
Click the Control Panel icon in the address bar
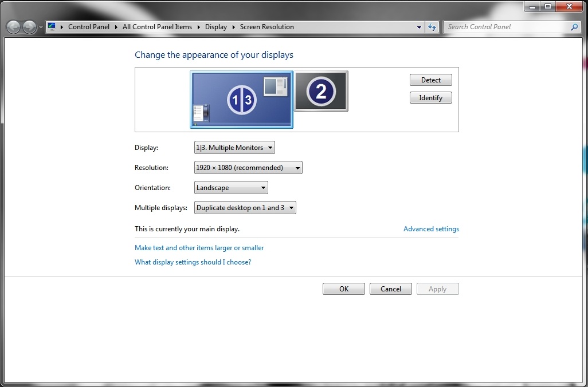[52, 26]
